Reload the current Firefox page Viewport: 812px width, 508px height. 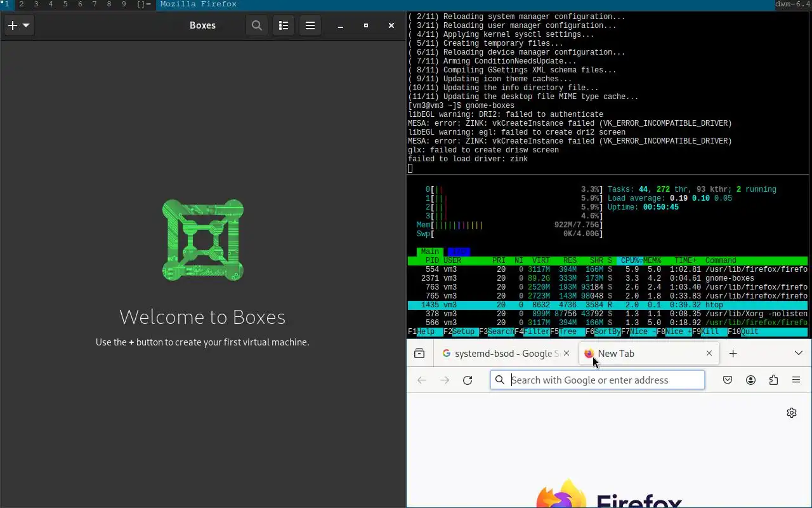(468, 380)
